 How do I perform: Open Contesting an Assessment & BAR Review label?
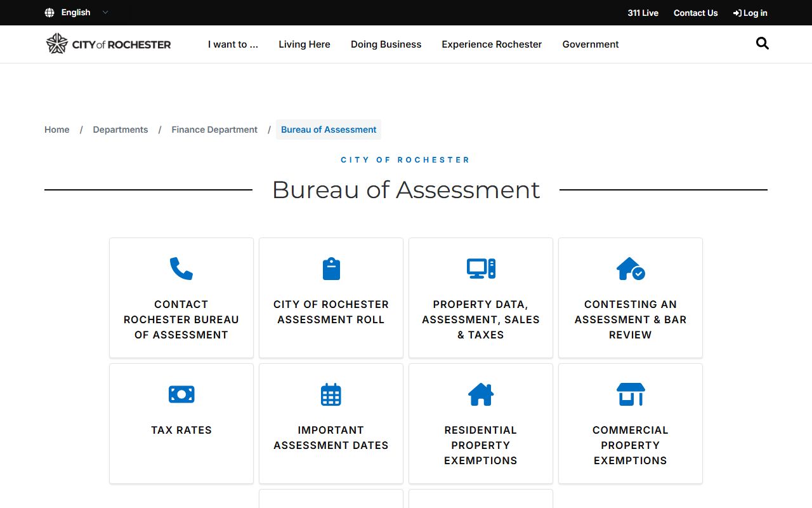[x=631, y=319]
